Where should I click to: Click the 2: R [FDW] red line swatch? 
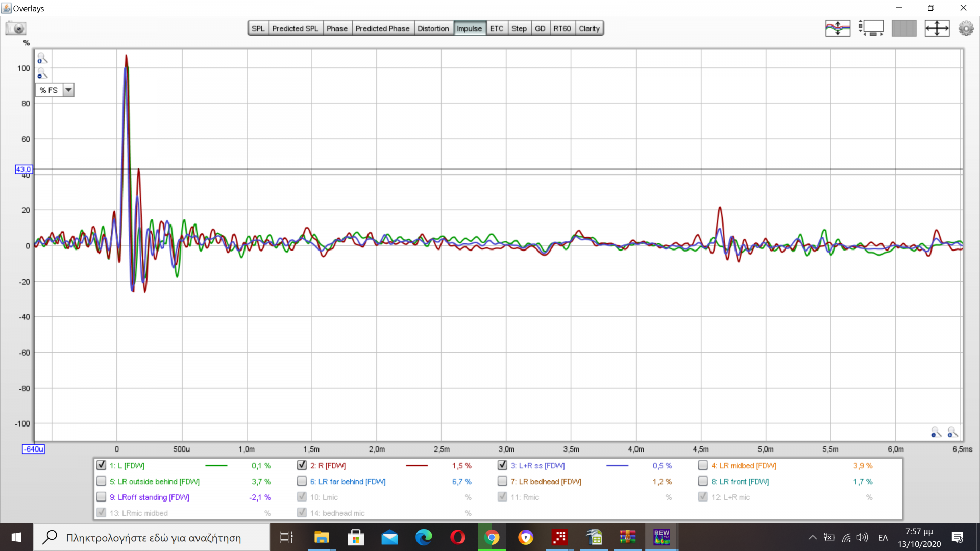pyautogui.click(x=416, y=466)
